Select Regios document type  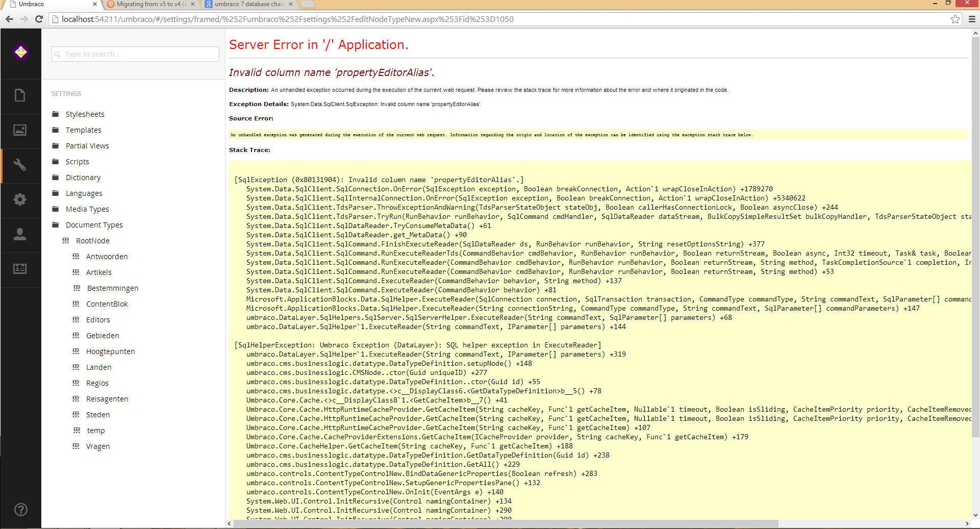97,383
